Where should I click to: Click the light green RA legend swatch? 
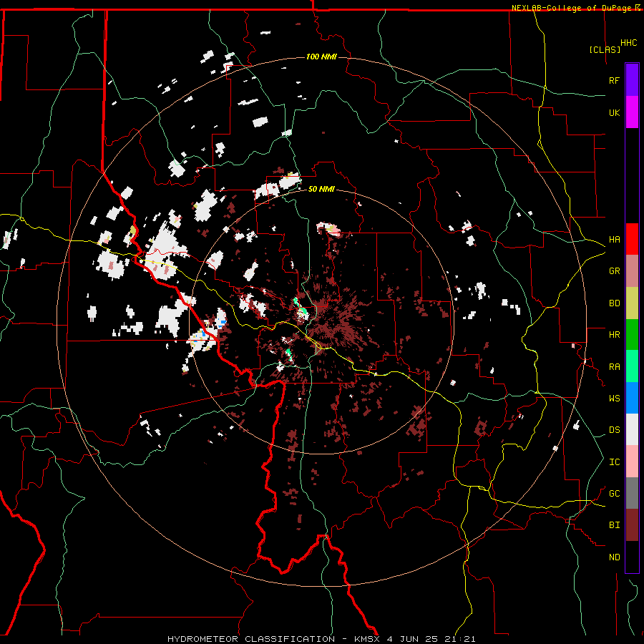632,366
